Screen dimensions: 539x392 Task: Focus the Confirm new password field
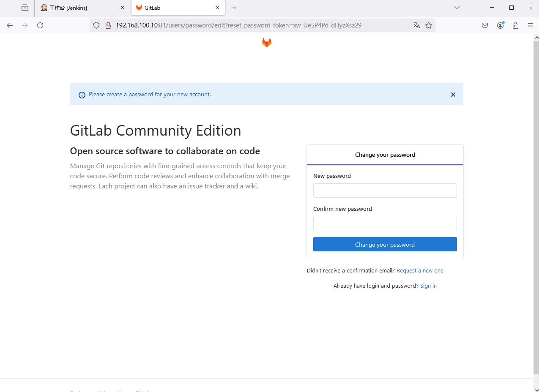tap(385, 223)
